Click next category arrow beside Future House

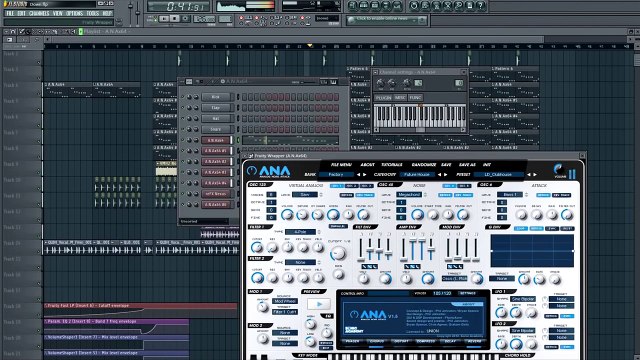[x=446, y=175]
